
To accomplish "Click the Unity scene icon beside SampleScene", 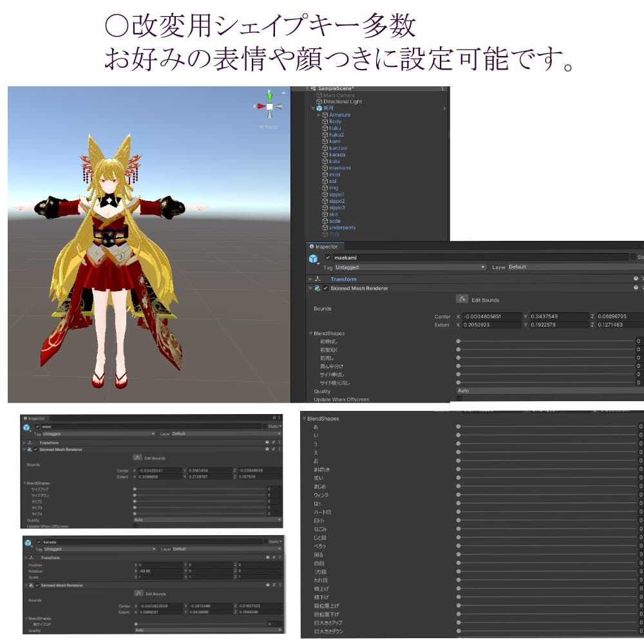I will tap(314, 88).
